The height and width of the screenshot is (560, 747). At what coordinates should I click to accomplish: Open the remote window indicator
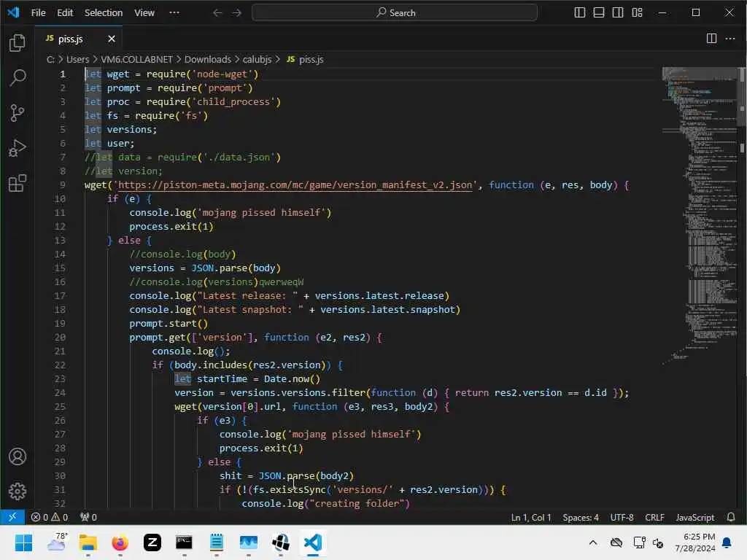[12, 517]
